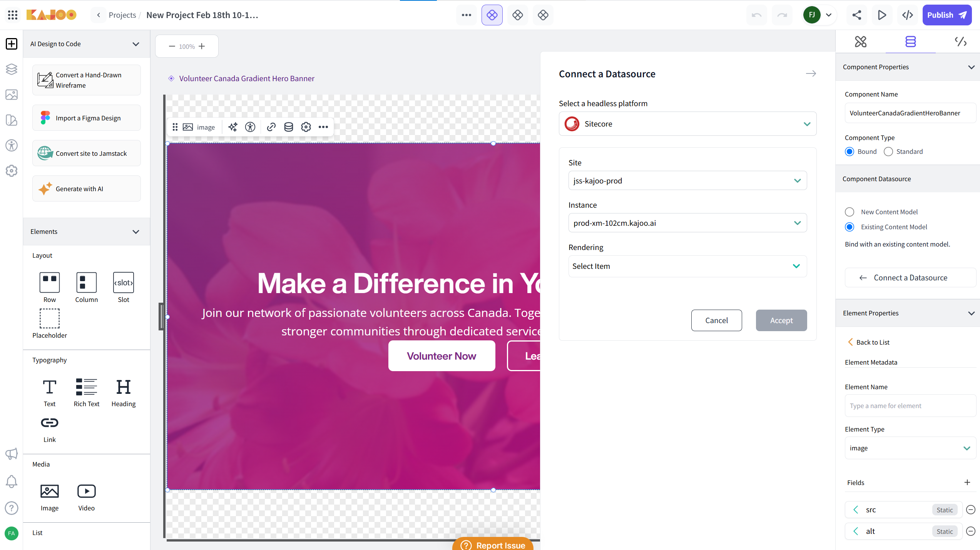Open the code view icon in top bar
The width and height of the screenshot is (980, 550).
point(907,15)
